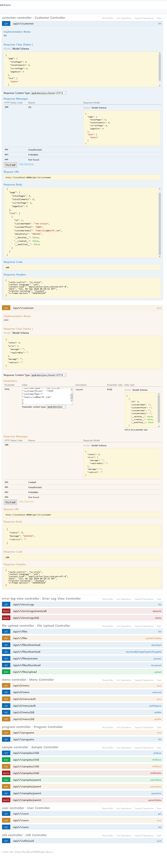The image size is (167, 868).
Task: Click the authMapList operation summary
Action: click(x=155, y=706)
